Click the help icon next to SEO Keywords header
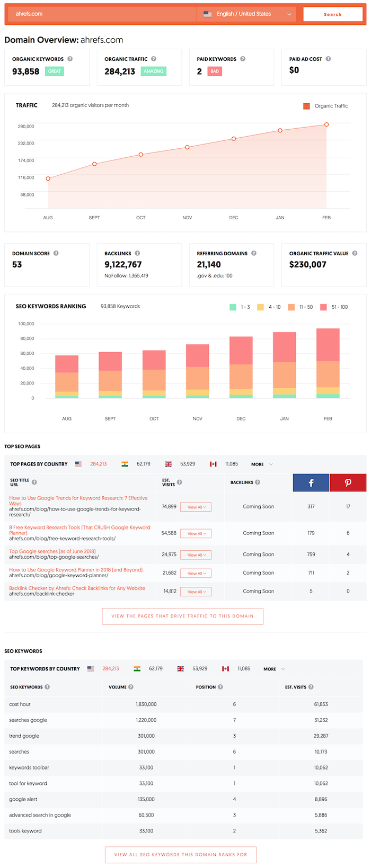Image resolution: width=371 pixels, height=868 pixels. 47,687
